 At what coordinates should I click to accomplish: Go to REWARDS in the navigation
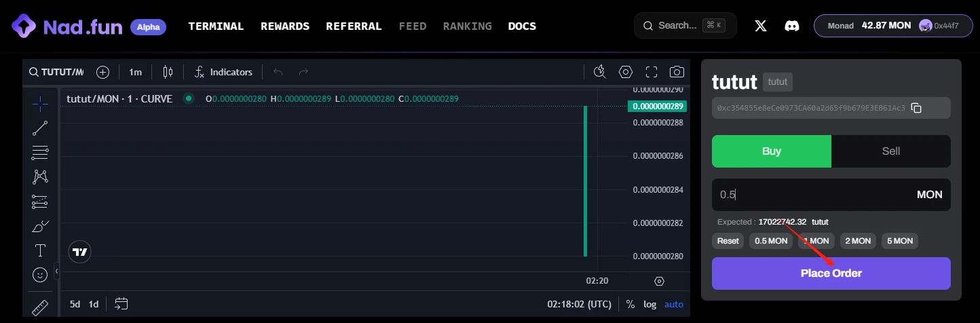point(285,26)
